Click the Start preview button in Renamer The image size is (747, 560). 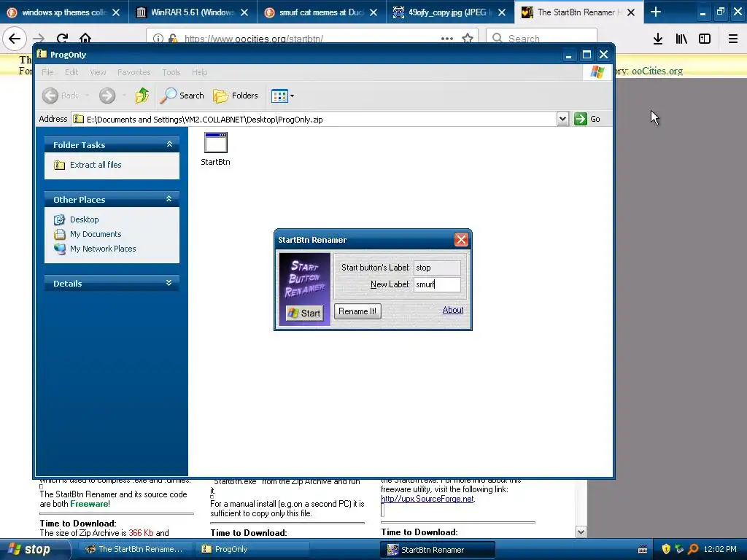[x=304, y=313]
